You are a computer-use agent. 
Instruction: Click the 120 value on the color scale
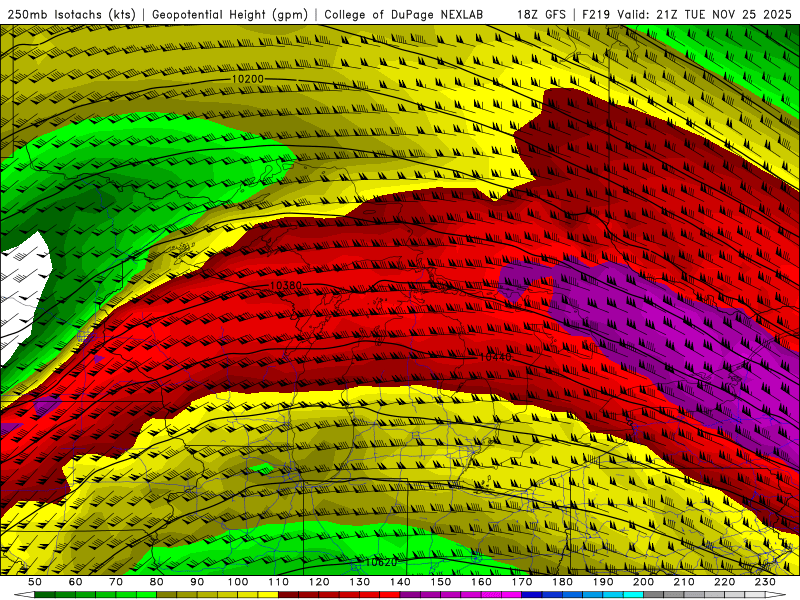point(319,582)
